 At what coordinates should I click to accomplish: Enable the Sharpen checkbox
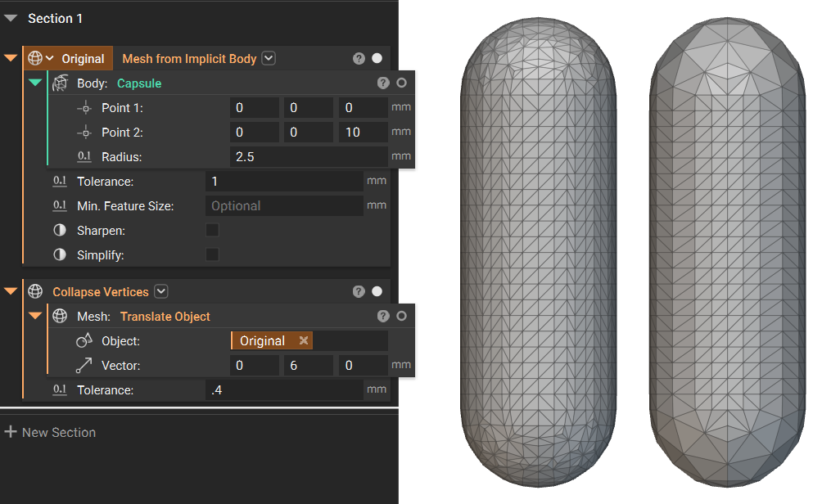(x=212, y=230)
